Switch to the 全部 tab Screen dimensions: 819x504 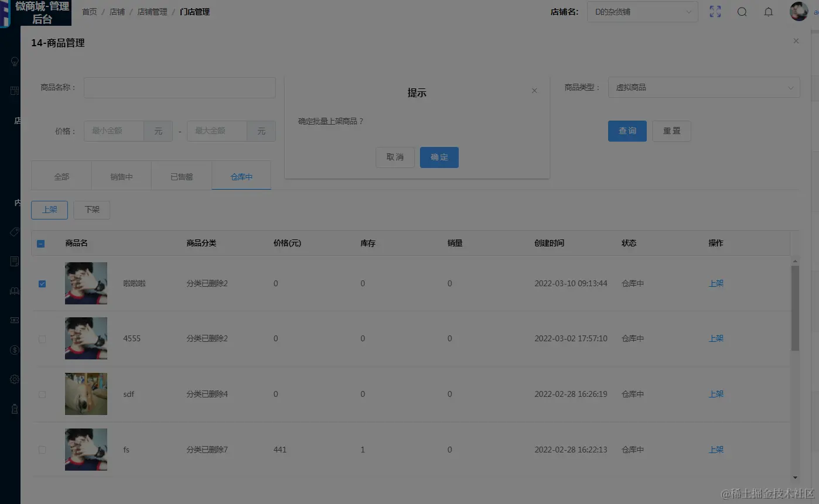tap(62, 176)
